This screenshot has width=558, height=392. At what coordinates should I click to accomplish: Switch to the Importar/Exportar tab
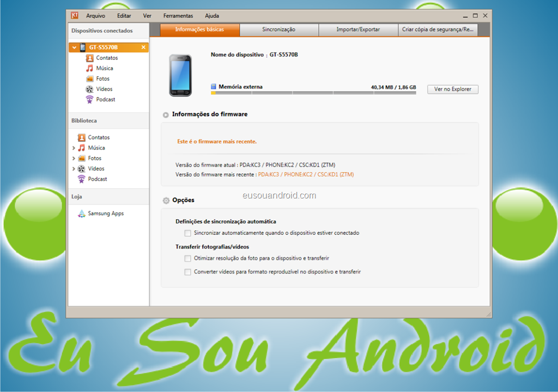[x=358, y=29]
